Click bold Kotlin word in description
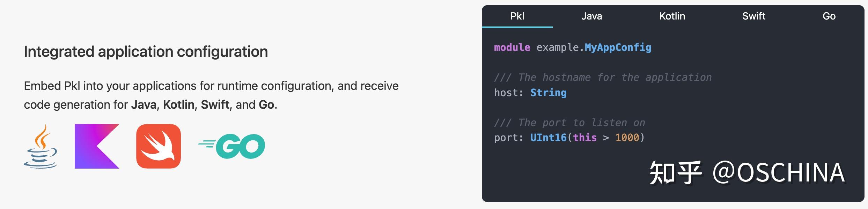 point(178,104)
